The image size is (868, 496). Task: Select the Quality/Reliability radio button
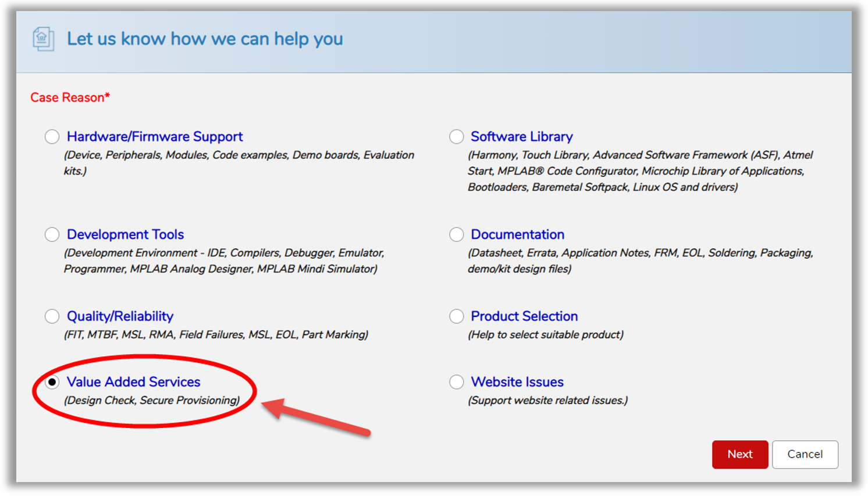point(52,316)
